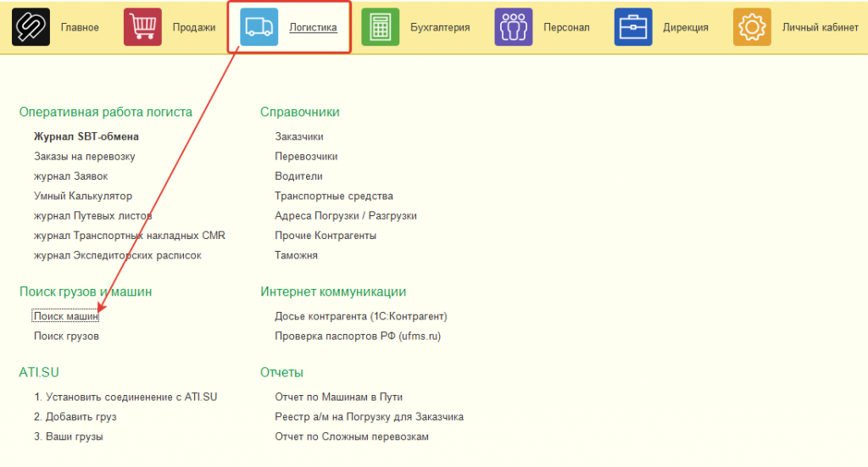Choose 2. Добавить груз

coord(75,417)
